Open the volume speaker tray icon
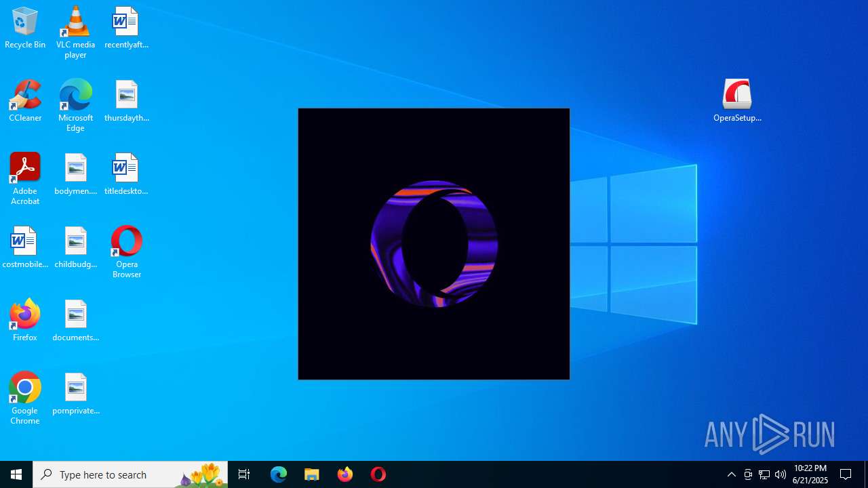Viewport: 868px width, 488px height. [781, 474]
